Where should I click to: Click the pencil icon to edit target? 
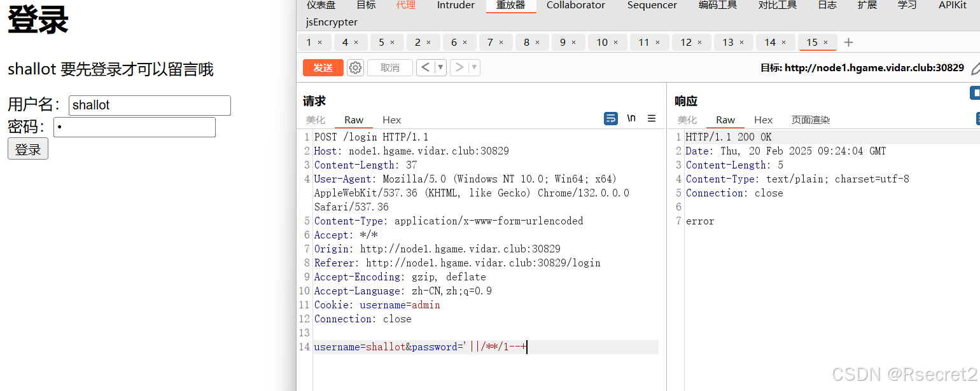point(976,67)
